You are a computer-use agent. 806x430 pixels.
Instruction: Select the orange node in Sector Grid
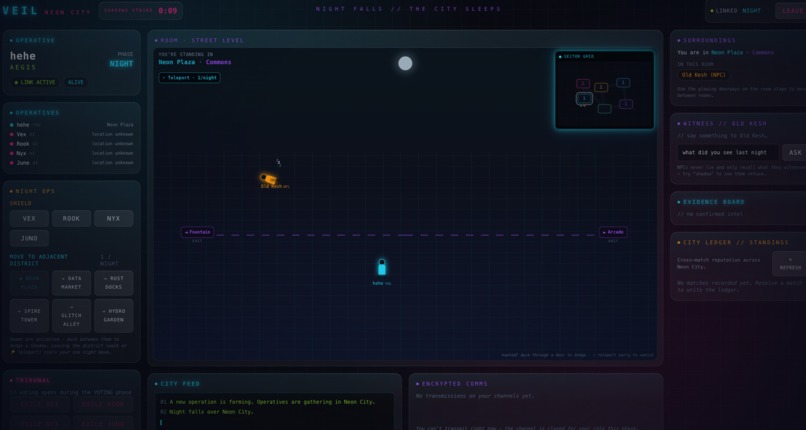tap(601, 87)
